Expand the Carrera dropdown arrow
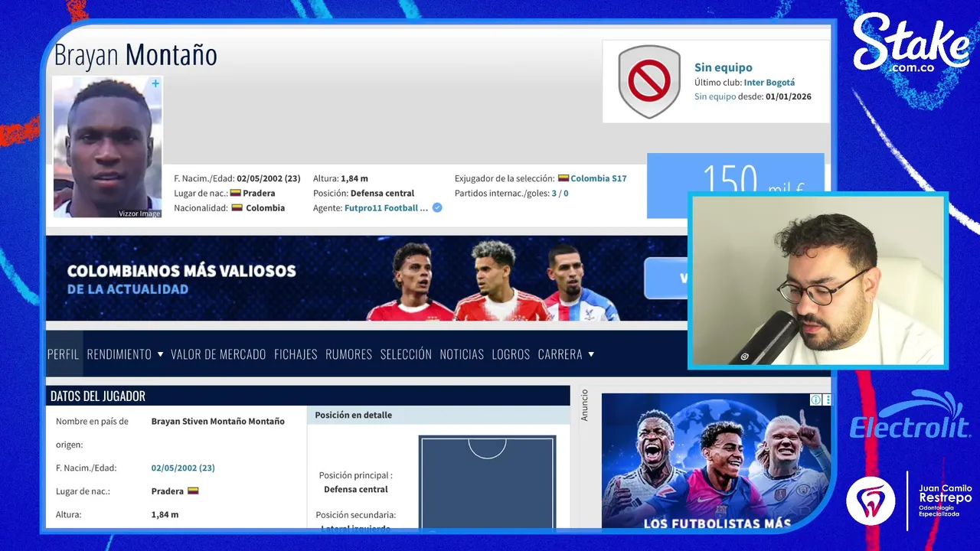980x551 pixels. coord(590,354)
